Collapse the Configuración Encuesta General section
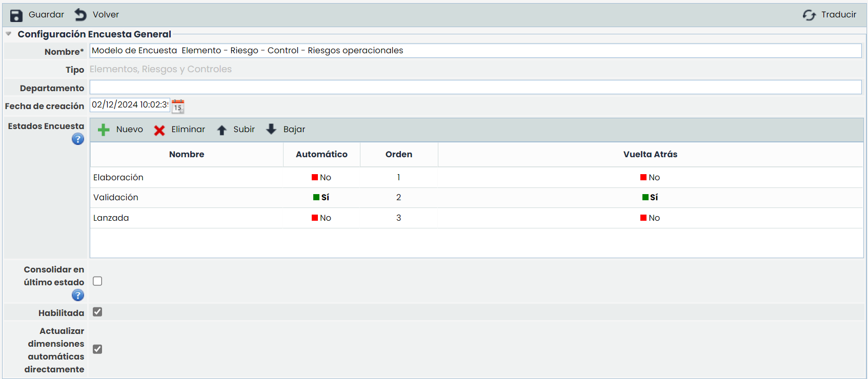This screenshot has height=379, width=868. coord(9,34)
